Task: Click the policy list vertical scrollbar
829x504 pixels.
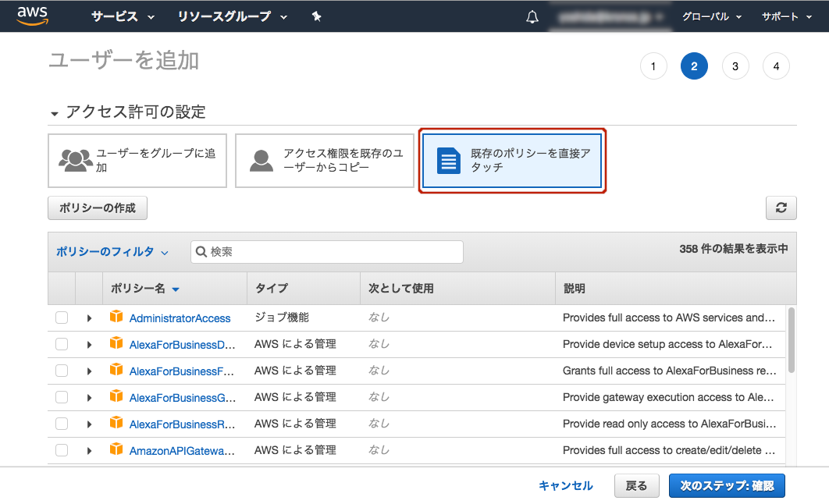Action: (791, 340)
